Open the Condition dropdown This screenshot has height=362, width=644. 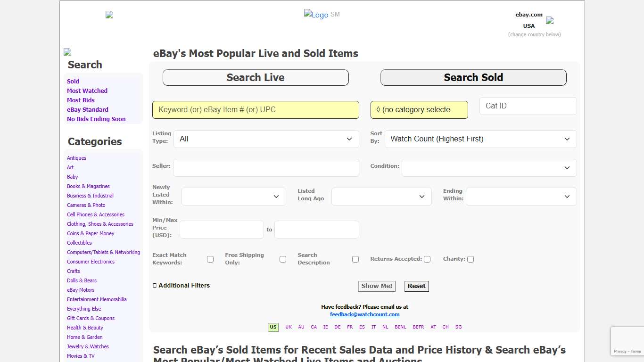(489, 167)
